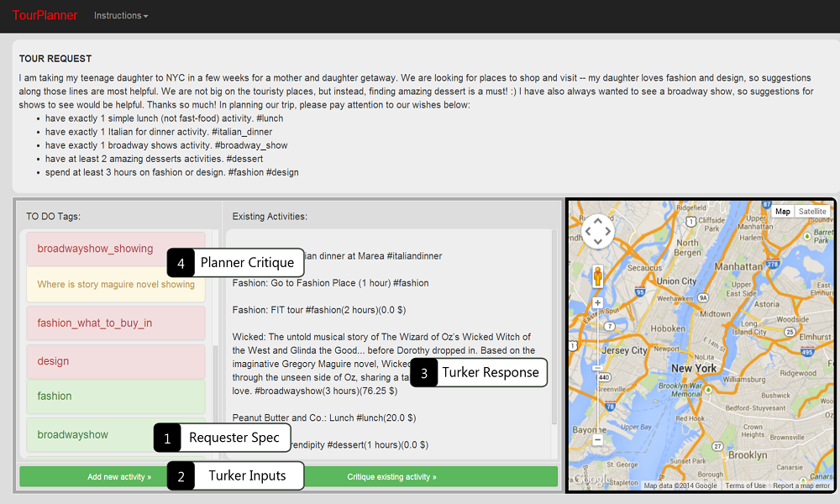The width and height of the screenshot is (840, 504).
Task: Switch the map to Satellite view
Action: 812,212
